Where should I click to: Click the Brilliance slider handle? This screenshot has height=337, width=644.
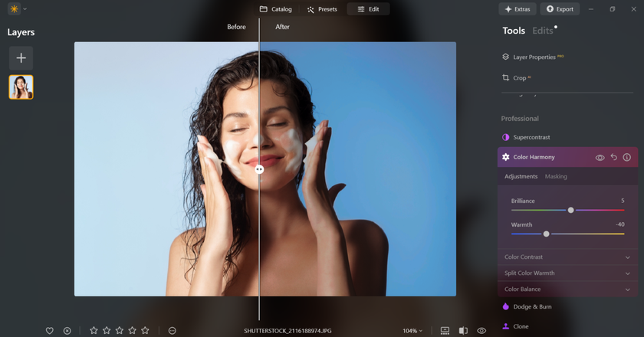(570, 210)
